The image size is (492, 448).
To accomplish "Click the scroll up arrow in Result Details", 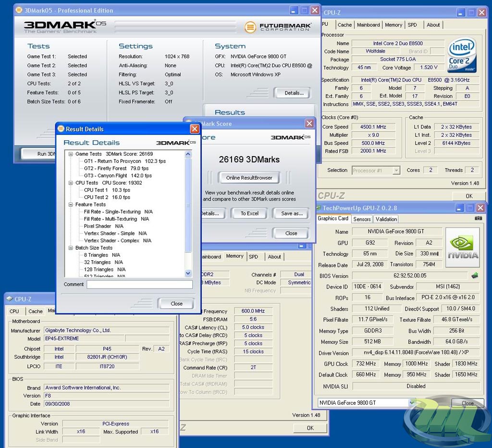I will (188, 154).
